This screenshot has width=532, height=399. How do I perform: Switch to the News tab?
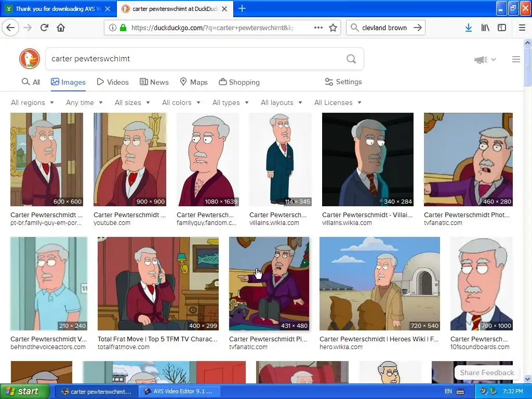pos(154,82)
